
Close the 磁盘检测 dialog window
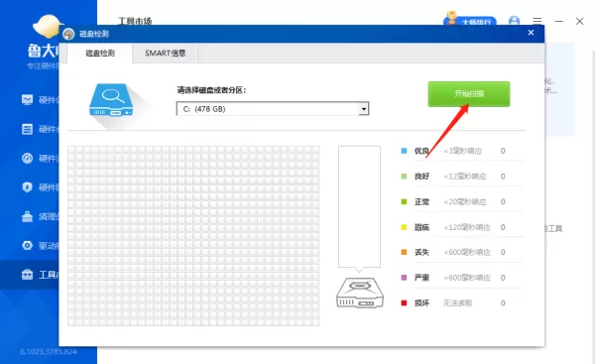(x=531, y=33)
